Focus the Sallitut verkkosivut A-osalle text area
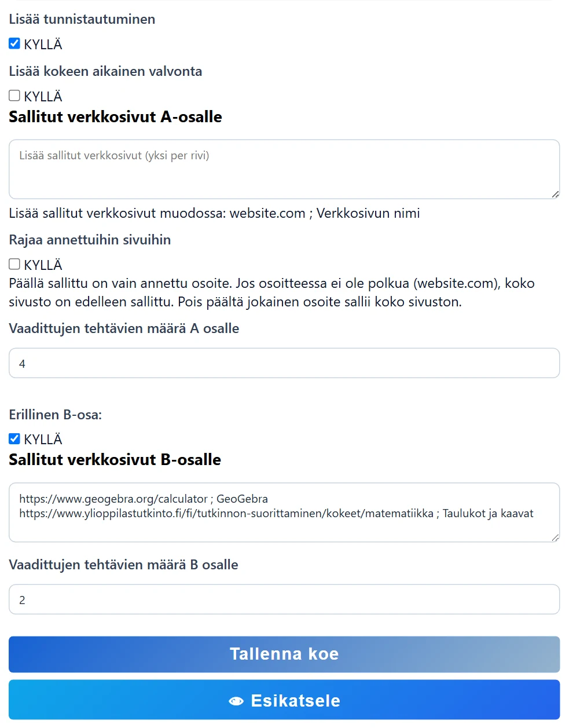 284,169
